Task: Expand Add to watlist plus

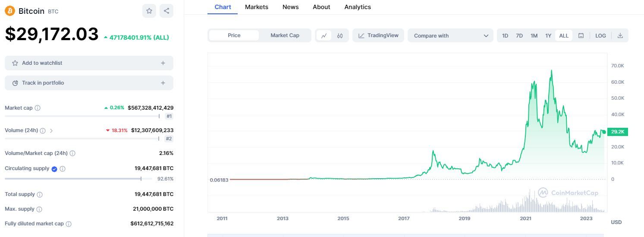Action: [163, 63]
